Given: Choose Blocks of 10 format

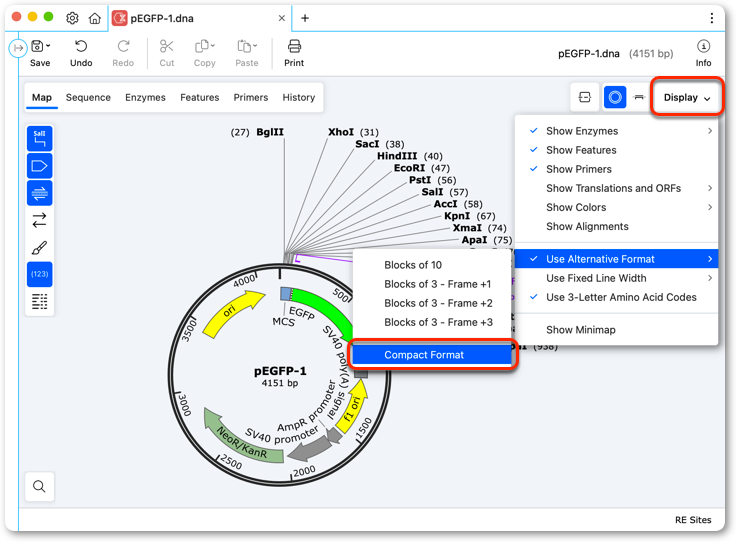Looking at the screenshot, I should pyautogui.click(x=431, y=265).
